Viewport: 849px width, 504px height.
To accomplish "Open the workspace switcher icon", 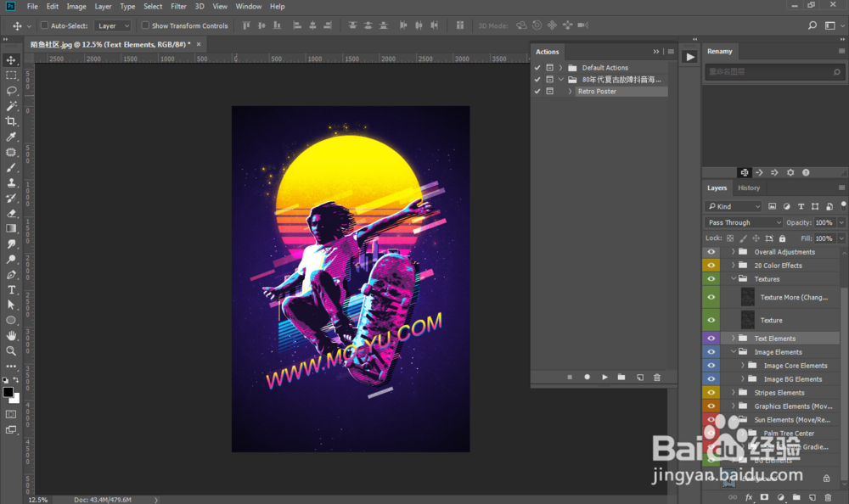I will 830,25.
